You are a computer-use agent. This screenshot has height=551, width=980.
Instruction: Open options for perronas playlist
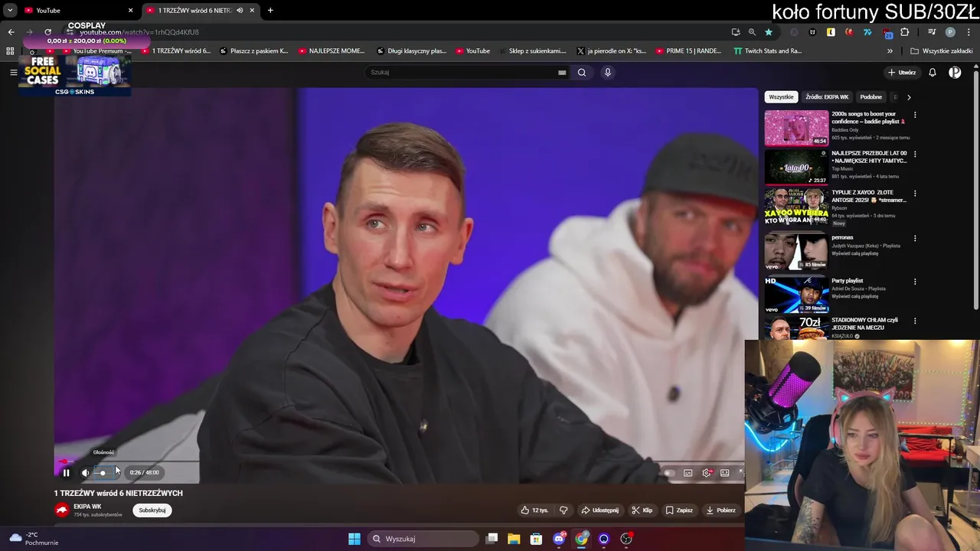[915, 238]
